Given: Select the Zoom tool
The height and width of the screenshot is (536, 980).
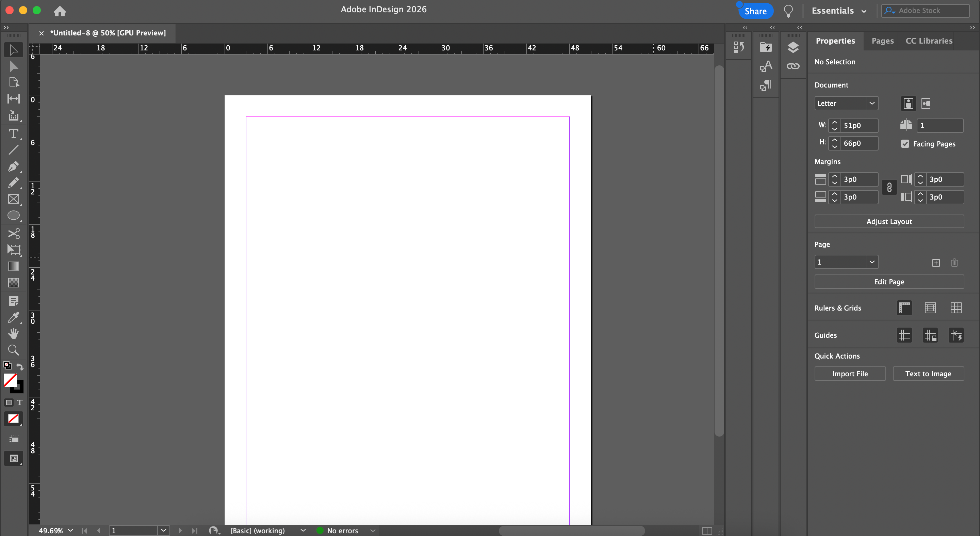Looking at the screenshot, I should pos(13,350).
